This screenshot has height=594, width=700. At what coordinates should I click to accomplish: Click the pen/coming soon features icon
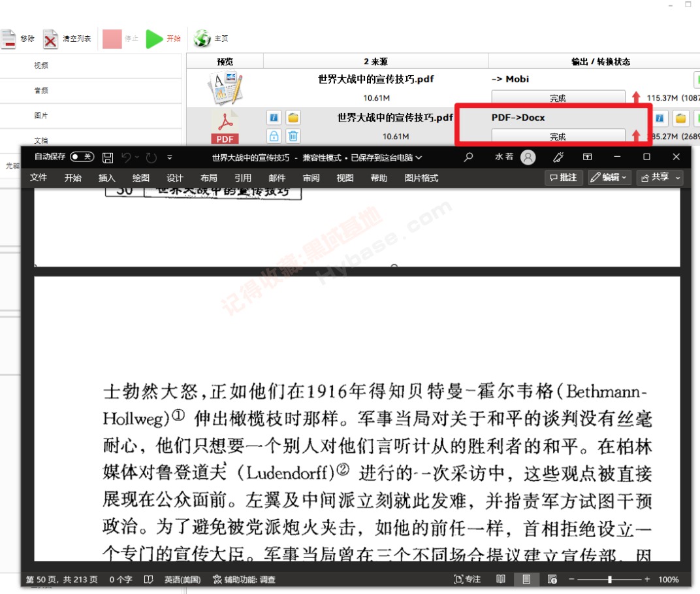(x=558, y=157)
